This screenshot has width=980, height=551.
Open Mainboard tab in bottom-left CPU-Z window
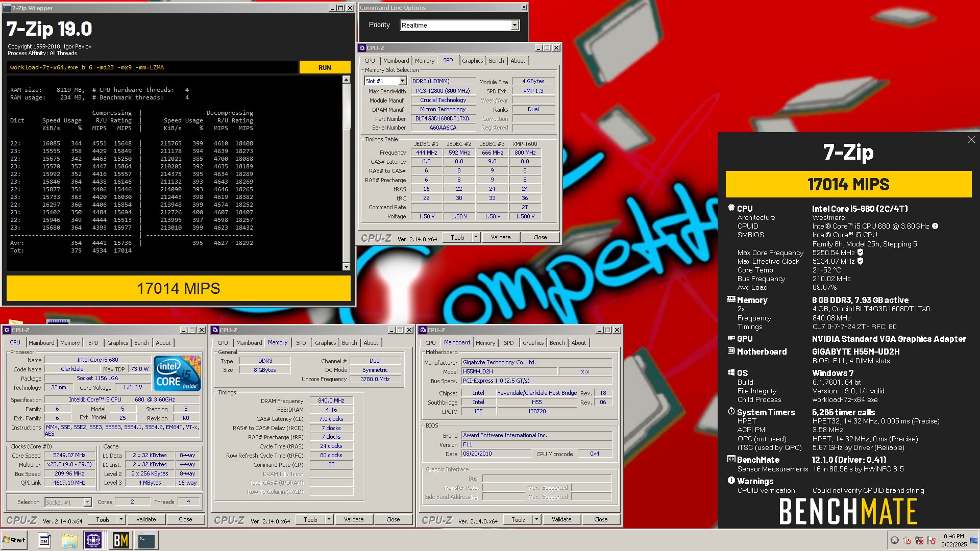[41, 343]
